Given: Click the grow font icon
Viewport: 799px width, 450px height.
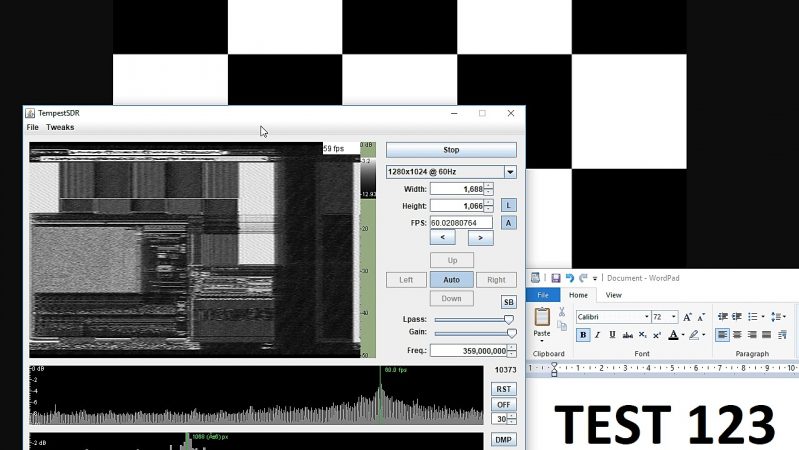Looking at the screenshot, I should tap(687, 317).
